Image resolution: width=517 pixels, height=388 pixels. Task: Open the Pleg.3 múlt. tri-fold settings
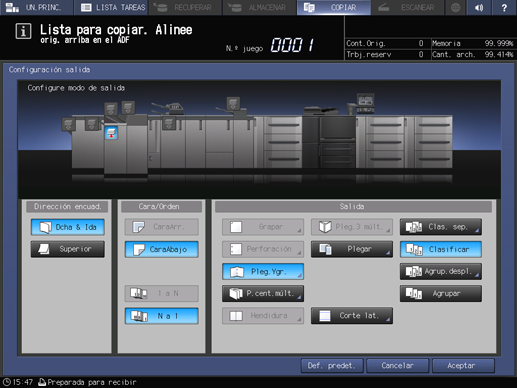click(x=352, y=227)
